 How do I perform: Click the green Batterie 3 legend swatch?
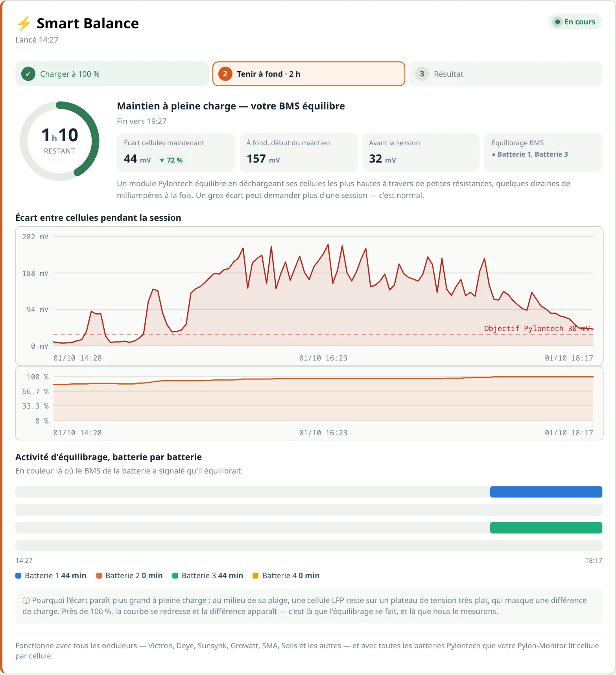tap(175, 575)
